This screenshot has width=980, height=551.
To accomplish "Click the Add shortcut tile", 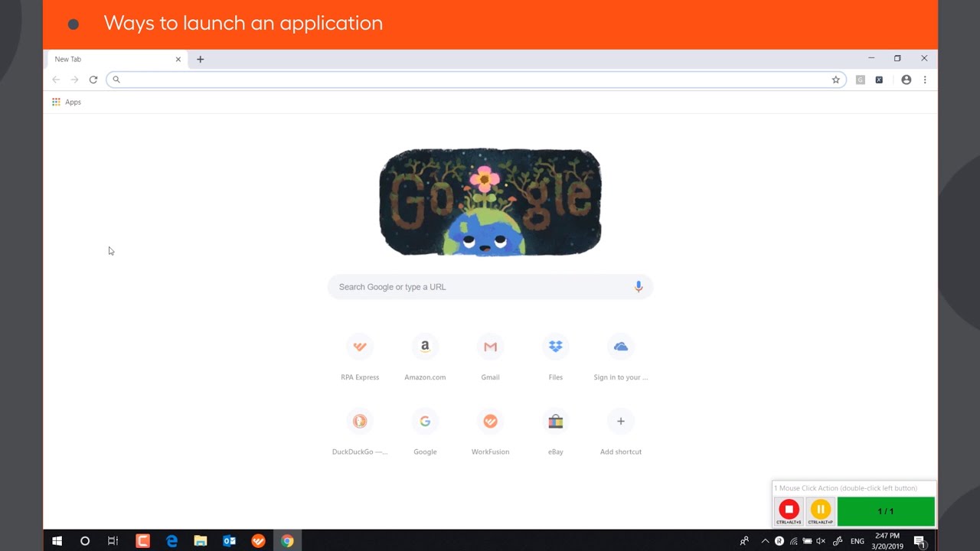I will pos(620,432).
